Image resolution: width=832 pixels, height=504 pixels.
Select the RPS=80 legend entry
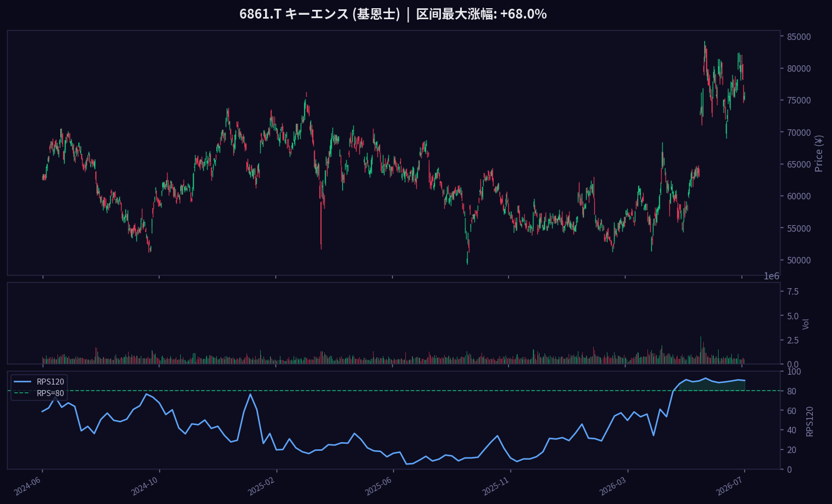39,393
